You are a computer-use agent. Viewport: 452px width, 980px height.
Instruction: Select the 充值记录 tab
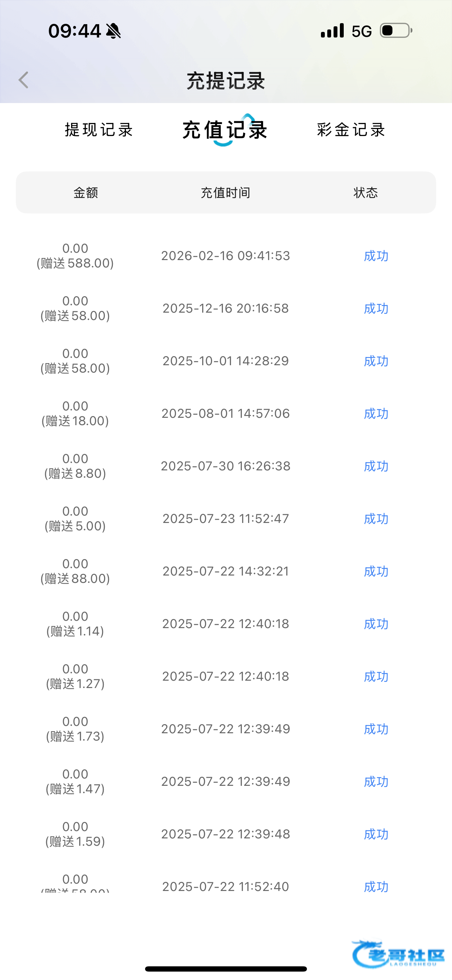click(225, 130)
